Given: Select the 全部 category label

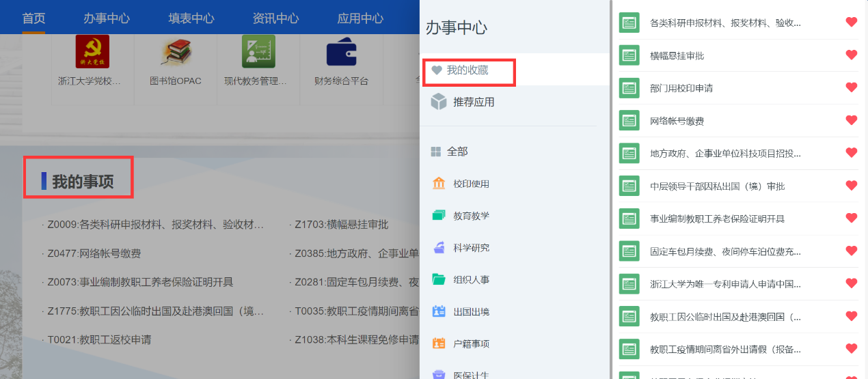Looking at the screenshot, I should [x=457, y=152].
